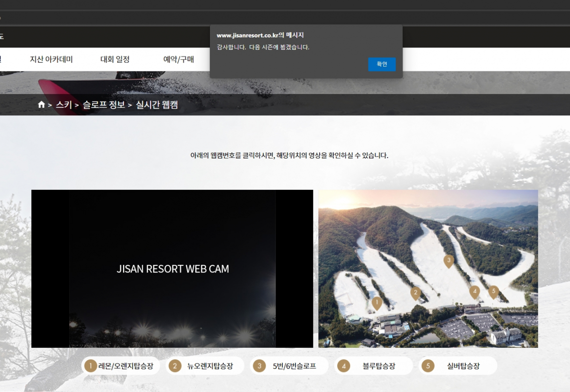Image resolution: width=570 pixels, height=392 pixels.
Task: Click the alert title www.jisanresort.co.kr의 메시지
Action: tap(260, 35)
